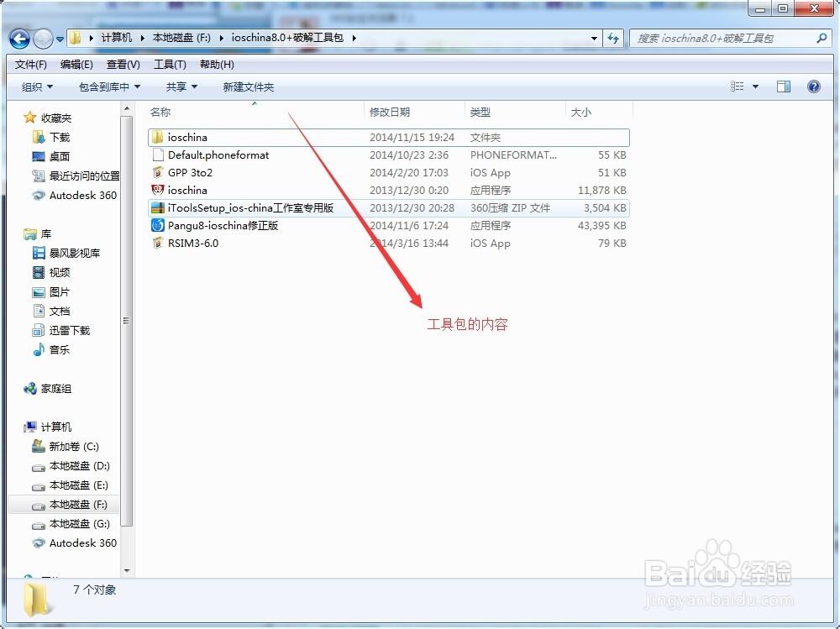Open the 查看(V) menu
Image resolution: width=840 pixels, height=629 pixels.
pyautogui.click(x=123, y=65)
